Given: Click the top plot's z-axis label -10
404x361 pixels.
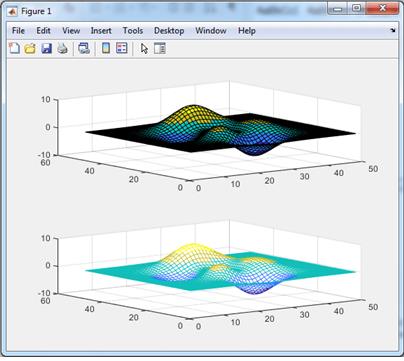Looking at the screenshot, I should [x=44, y=155].
